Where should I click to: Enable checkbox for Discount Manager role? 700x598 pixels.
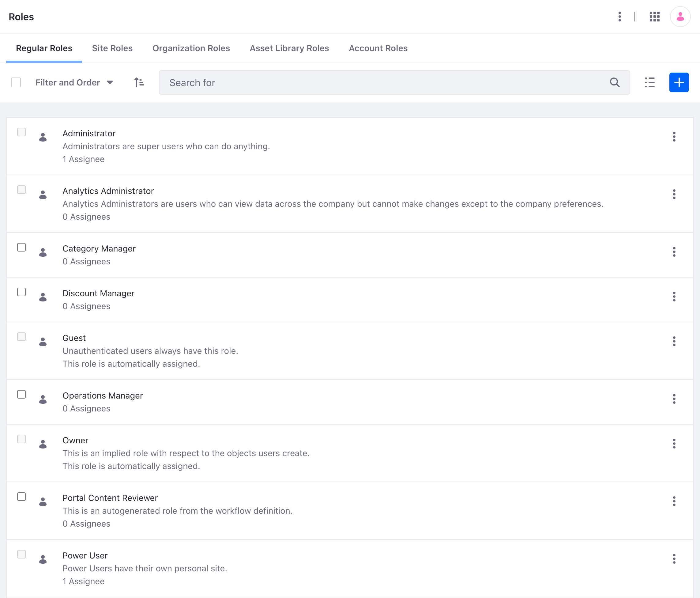[x=21, y=291]
